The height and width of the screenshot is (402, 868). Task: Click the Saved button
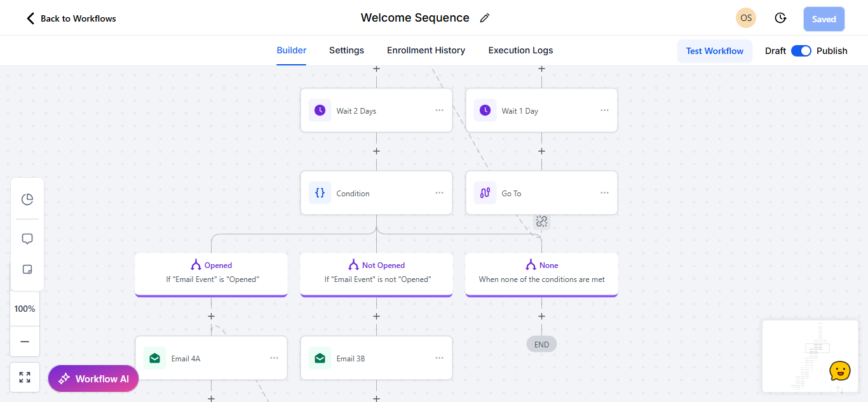point(824,19)
